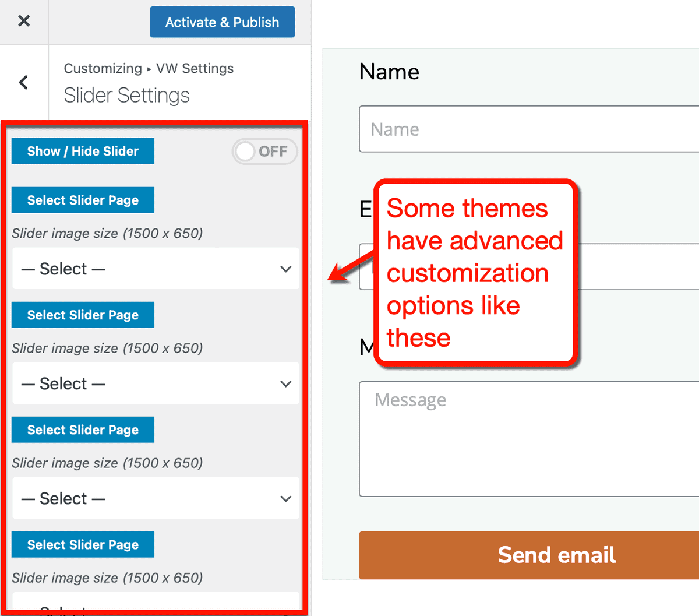Click the Customizing breadcrumb label
Viewport: 699px width, 616px height.
[x=103, y=68]
